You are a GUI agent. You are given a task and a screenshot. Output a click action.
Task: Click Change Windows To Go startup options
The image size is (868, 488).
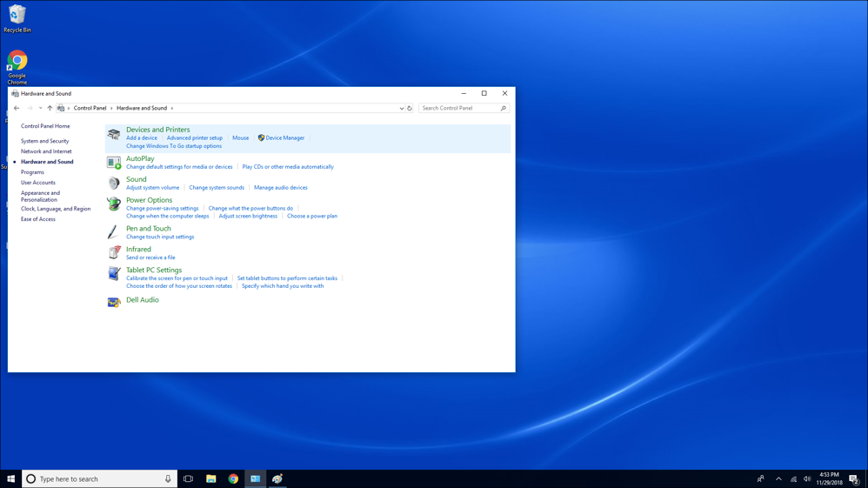pos(174,146)
